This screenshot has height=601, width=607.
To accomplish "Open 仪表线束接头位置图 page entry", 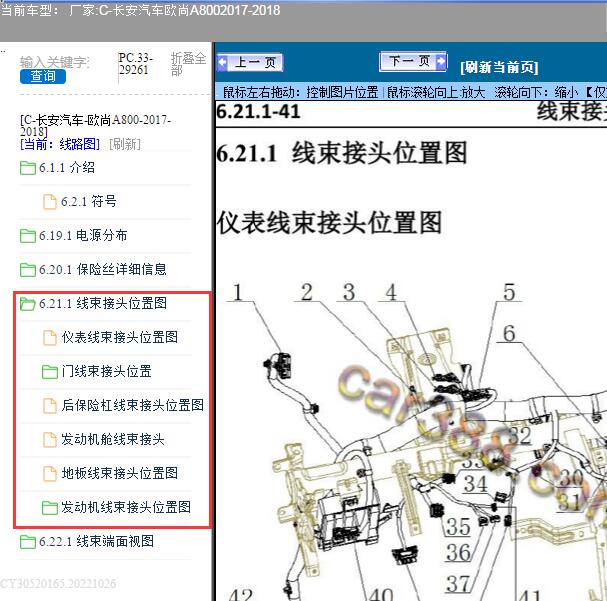I will tap(120, 337).
